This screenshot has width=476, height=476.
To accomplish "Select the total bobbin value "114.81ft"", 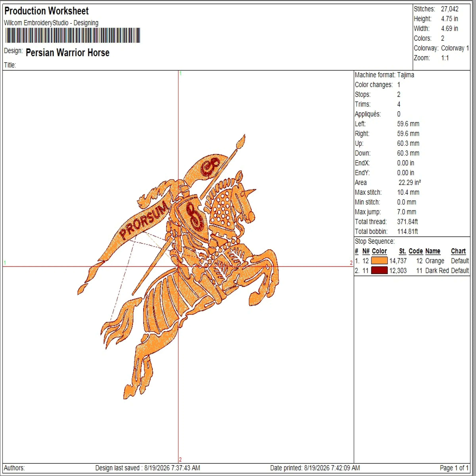I will pos(408,232).
